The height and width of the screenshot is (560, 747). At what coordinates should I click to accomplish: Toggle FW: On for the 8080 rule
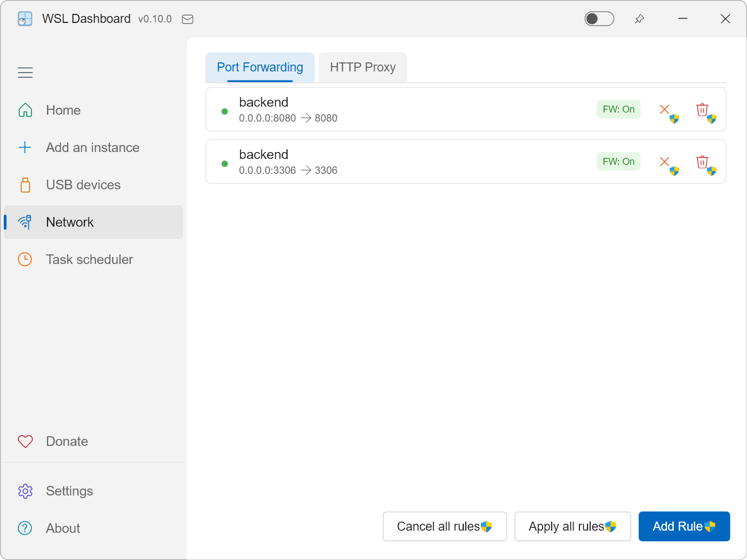618,109
